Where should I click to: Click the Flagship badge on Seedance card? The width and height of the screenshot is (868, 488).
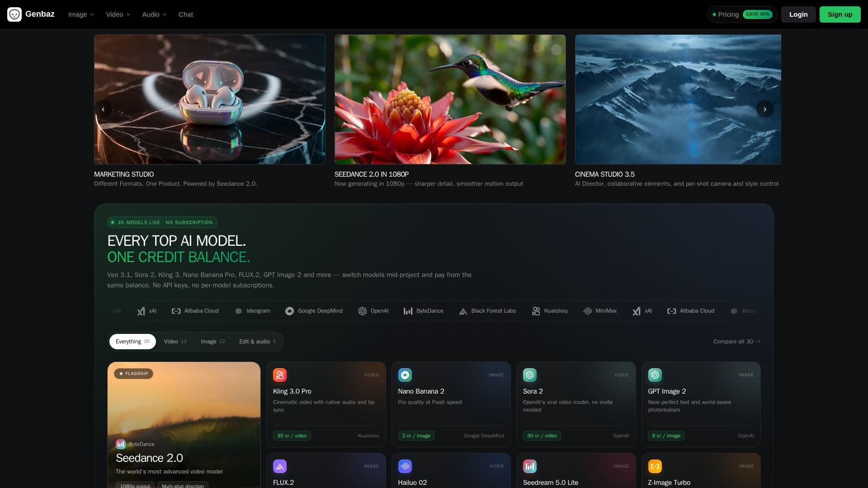[133, 374]
